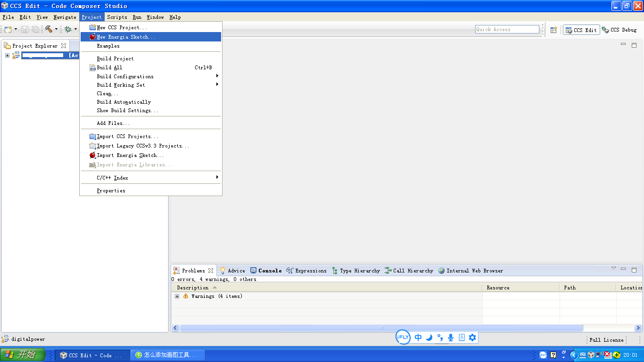Switch iFLY input language with 中 icon
The image size is (644, 362).
(418, 337)
